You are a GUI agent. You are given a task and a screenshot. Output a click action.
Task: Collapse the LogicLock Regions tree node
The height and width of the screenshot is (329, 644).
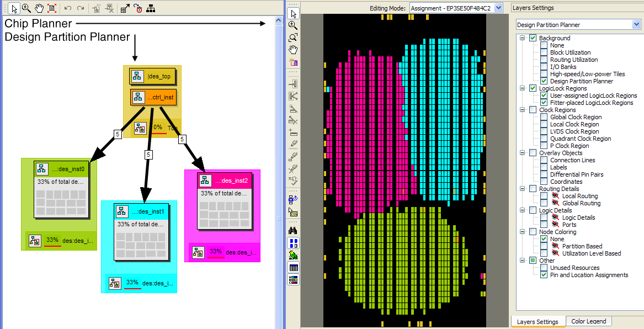coord(523,88)
